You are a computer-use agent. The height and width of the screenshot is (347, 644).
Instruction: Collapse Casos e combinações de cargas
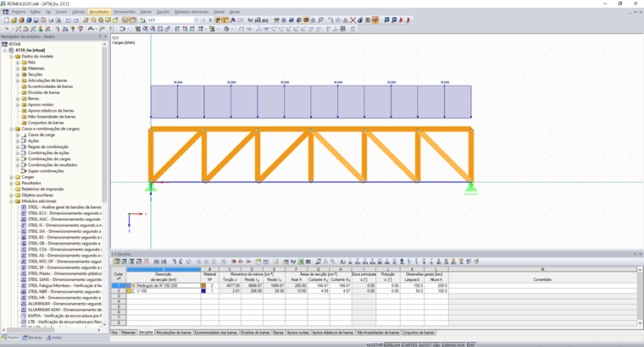pos(12,129)
